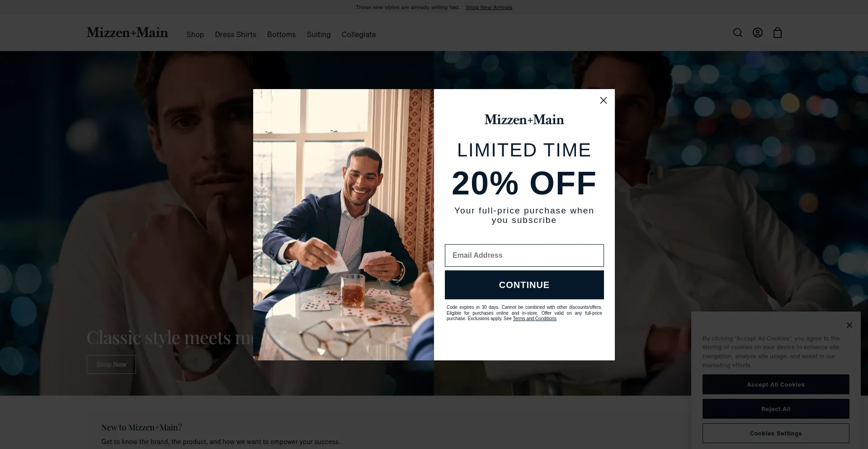Open the Bottoms menu

click(281, 34)
